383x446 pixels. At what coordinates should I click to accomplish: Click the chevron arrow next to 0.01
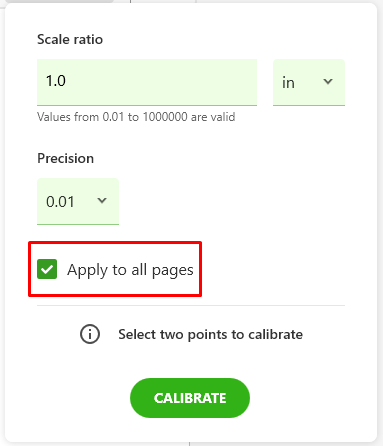click(102, 200)
